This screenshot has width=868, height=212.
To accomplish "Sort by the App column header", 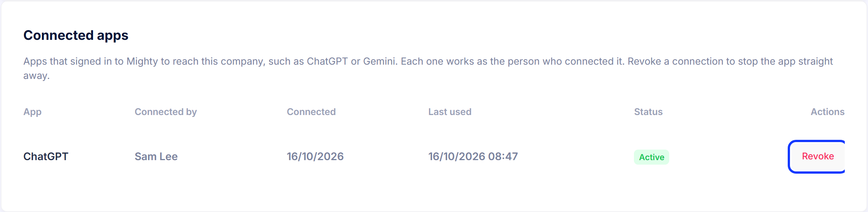I will (33, 112).
